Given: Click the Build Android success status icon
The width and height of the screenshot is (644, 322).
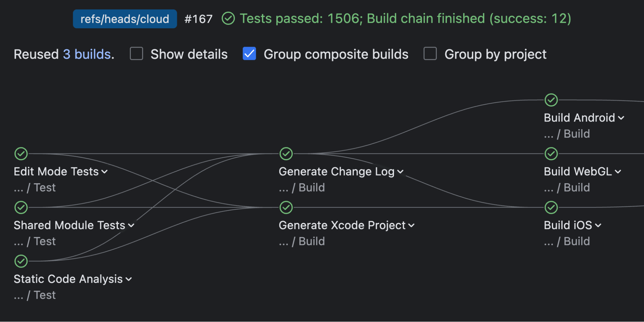Looking at the screenshot, I should (x=551, y=100).
